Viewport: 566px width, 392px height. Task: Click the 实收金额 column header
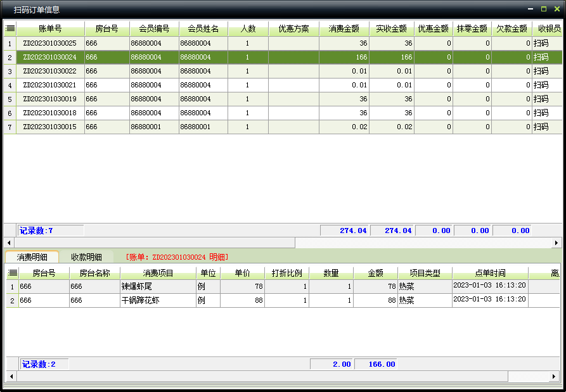click(x=392, y=28)
